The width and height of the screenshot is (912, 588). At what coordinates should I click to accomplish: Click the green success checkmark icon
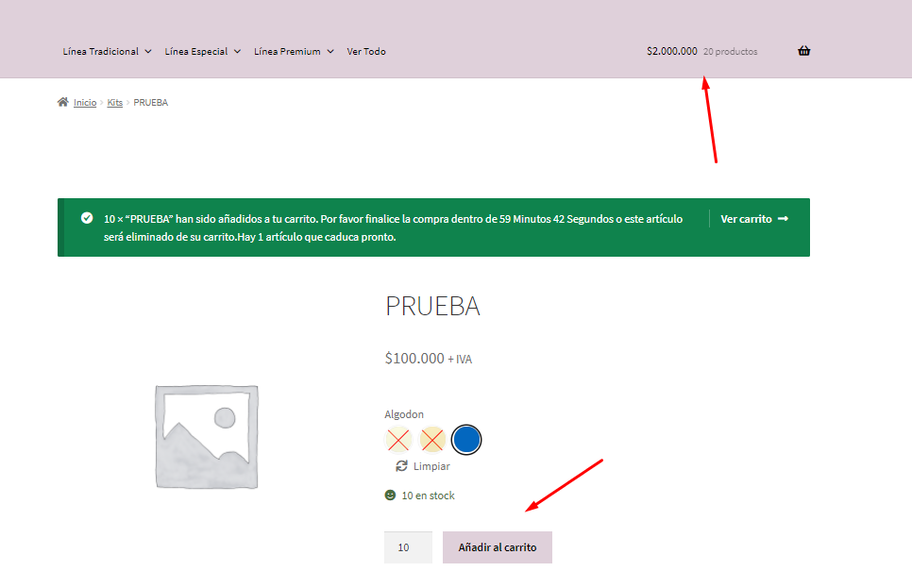(87, 218)
